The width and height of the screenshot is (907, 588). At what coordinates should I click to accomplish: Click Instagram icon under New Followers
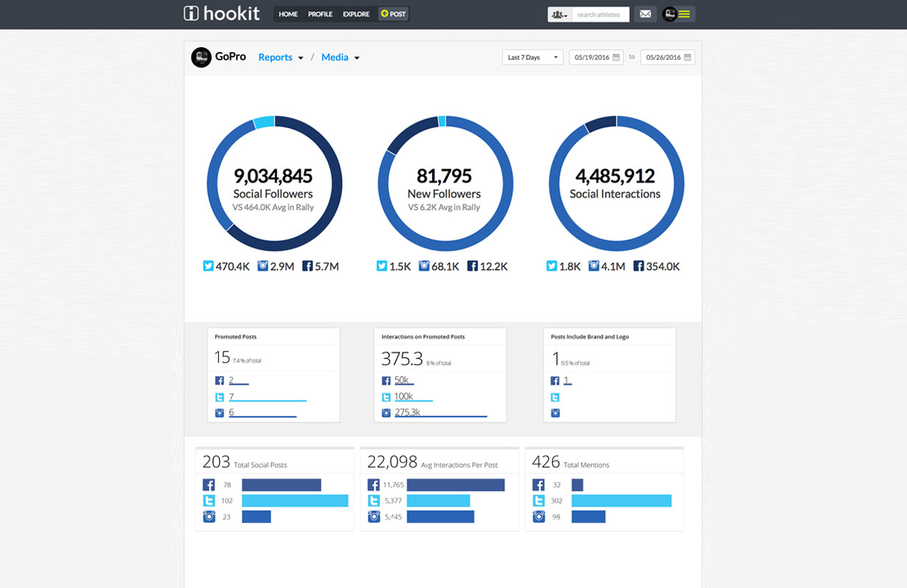tap(424, 266)
